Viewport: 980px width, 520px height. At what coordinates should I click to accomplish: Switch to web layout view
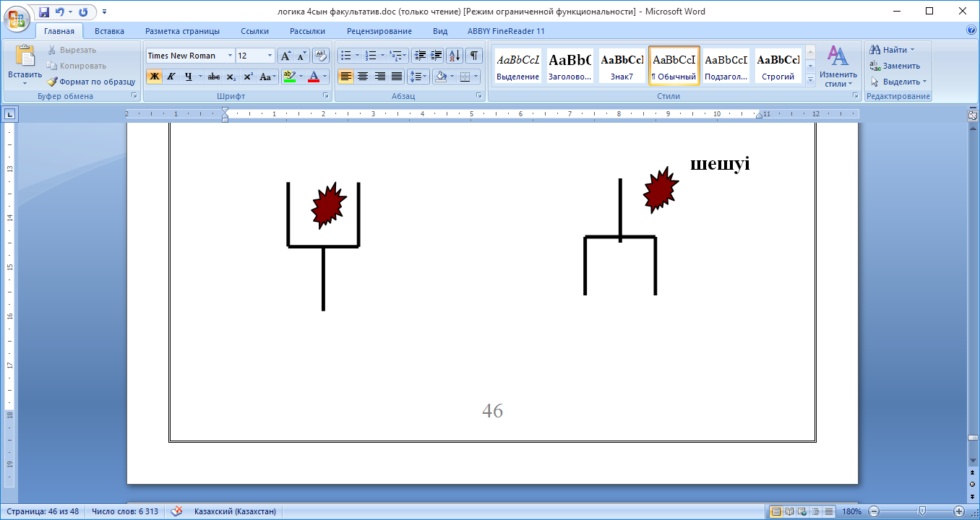coord(801,511)
